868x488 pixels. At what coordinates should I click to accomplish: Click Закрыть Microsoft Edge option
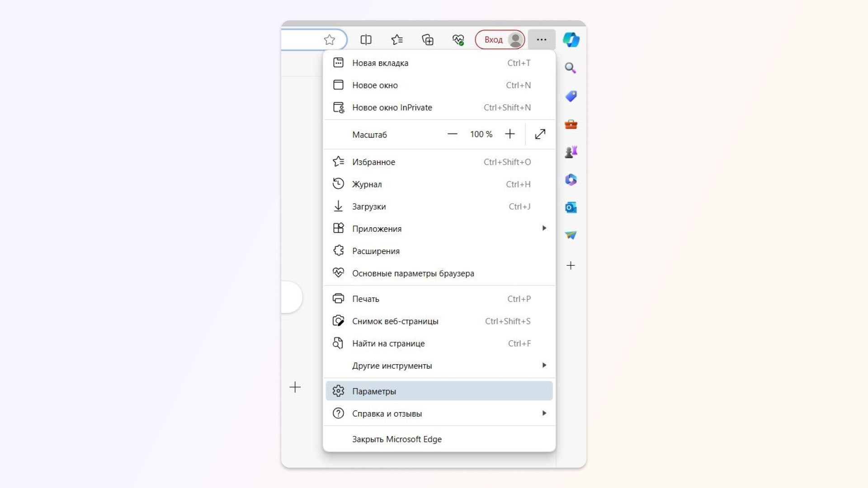396,439
